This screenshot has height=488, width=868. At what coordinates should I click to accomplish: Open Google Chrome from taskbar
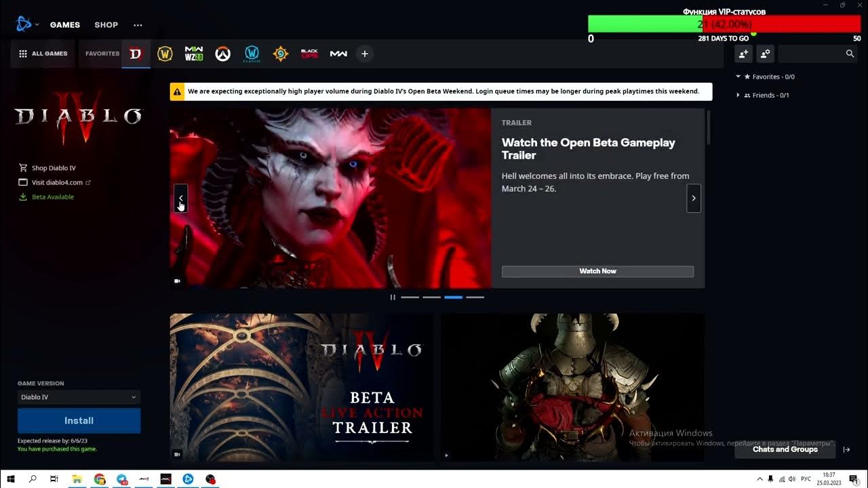[100, 479]
